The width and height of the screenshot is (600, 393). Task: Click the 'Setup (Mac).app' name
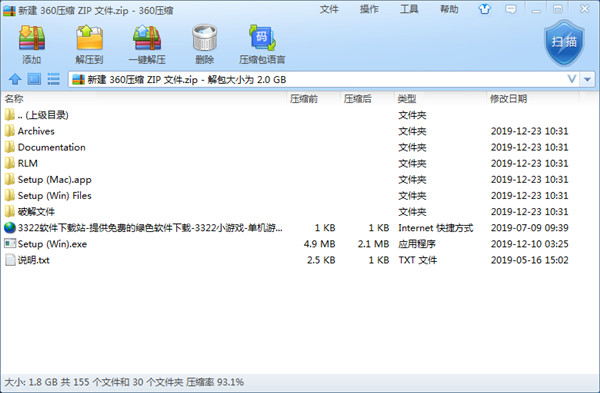click(55, 179)
